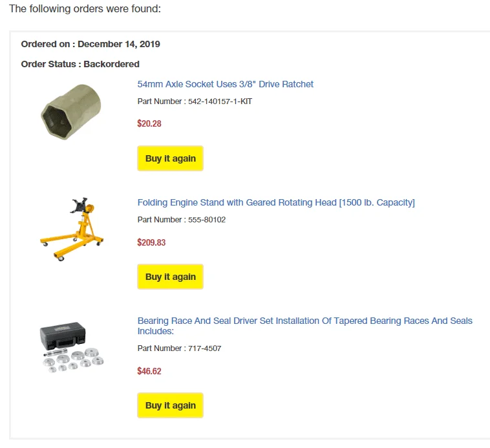This screenshot has width=490, height=448.
Task: Click the $209.83 price
Action: (x=151, y=242)
